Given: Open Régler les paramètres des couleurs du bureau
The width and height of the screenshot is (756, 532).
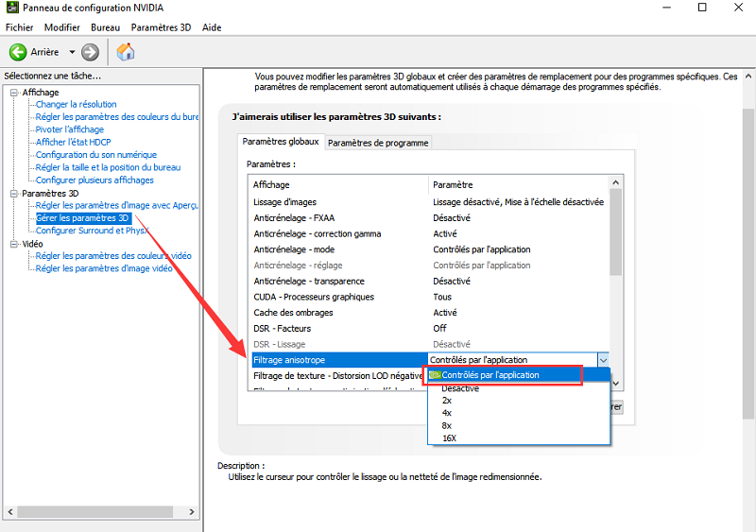Looking at the screenshot, I should pyautogui.click(x=116, y=117).
